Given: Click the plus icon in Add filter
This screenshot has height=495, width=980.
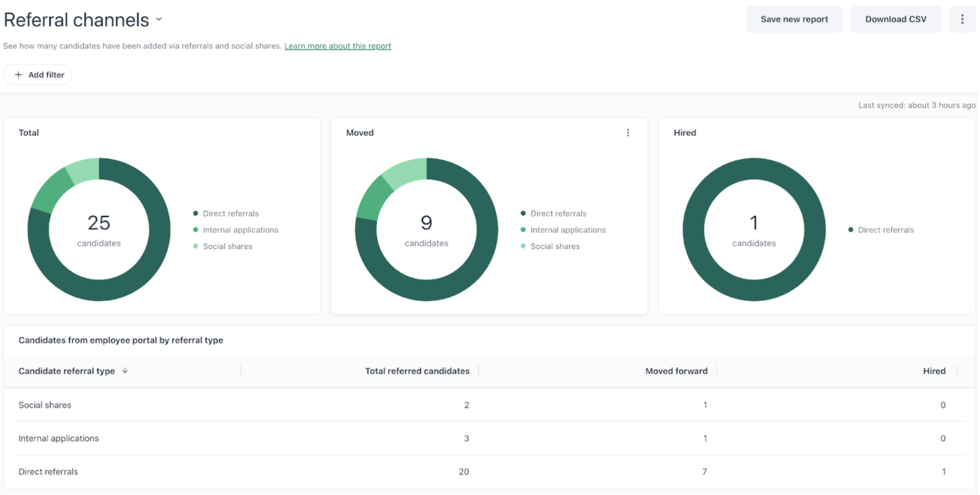Looking at the screenshot, I should click(18, 75).
